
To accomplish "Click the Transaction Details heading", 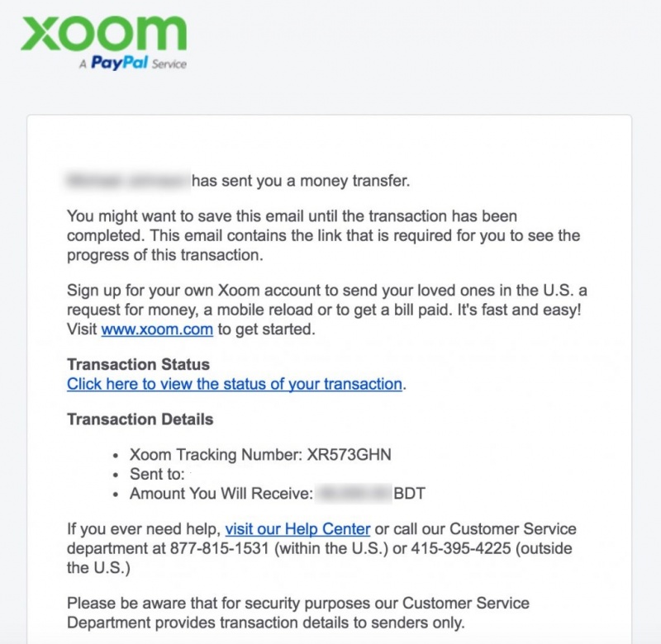I will [140, 419].
